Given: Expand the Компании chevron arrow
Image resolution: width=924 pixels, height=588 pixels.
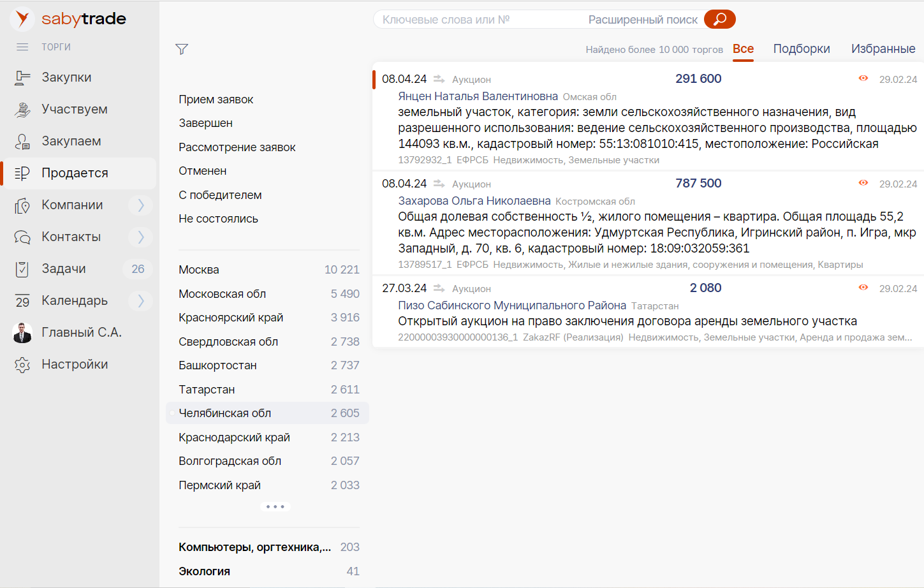Looking at the screenshot, I should coord(140,205).
